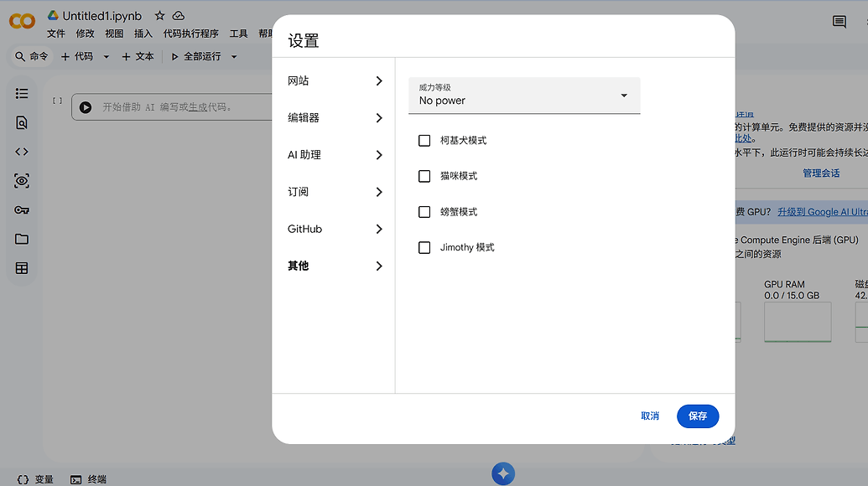Open the 文件 menu

tap(56, 34)
